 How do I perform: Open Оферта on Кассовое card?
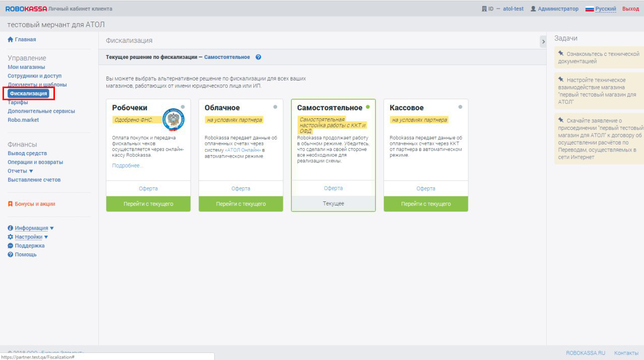point(426,188)
